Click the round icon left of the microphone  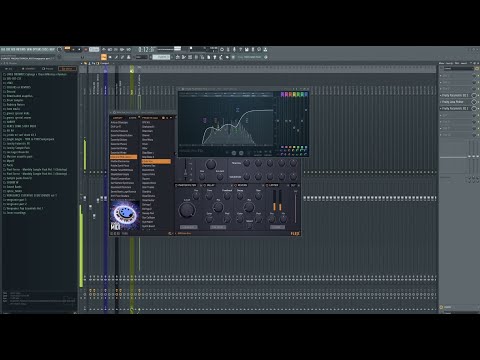coord(222,49)
